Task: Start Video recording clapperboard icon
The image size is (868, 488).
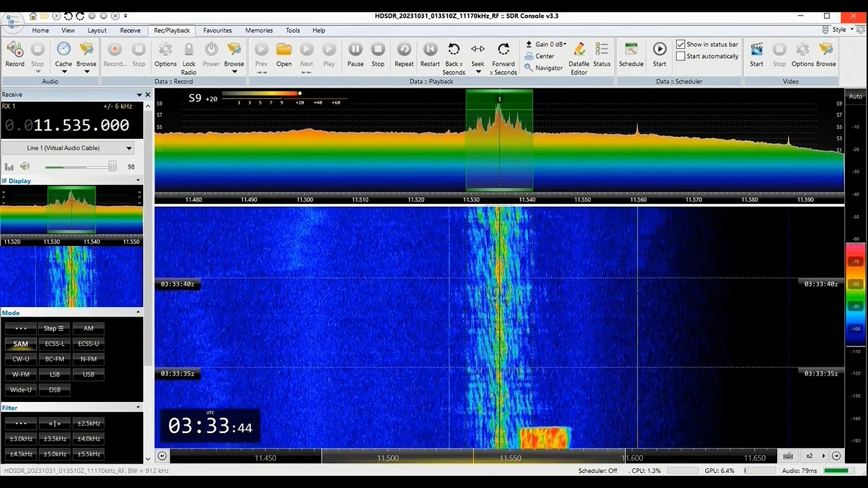Action: coord(756,49)
